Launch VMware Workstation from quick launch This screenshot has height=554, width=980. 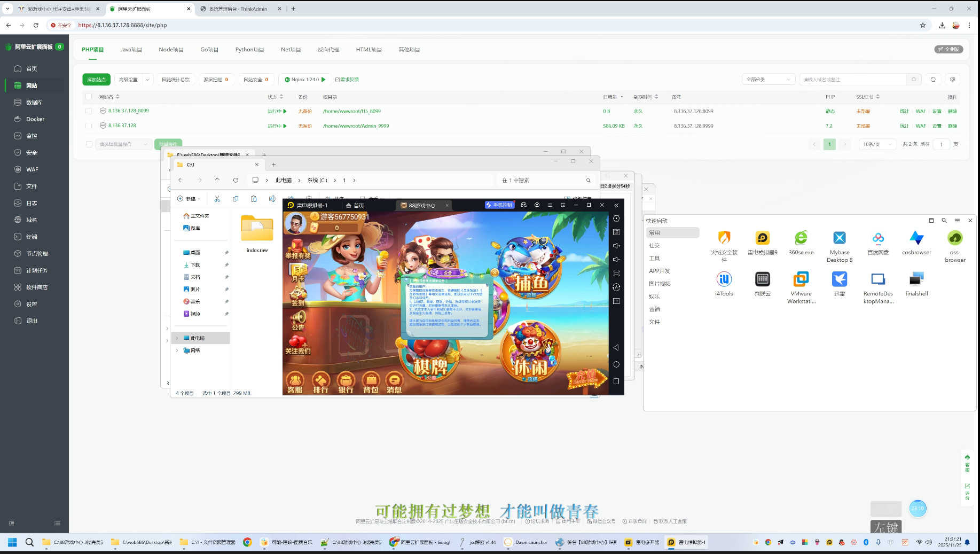[801, 279]
